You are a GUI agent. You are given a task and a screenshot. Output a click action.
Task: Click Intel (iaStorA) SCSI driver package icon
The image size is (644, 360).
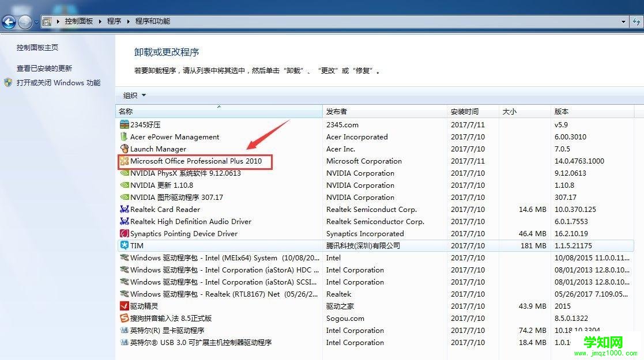click(x=125, y=282)
